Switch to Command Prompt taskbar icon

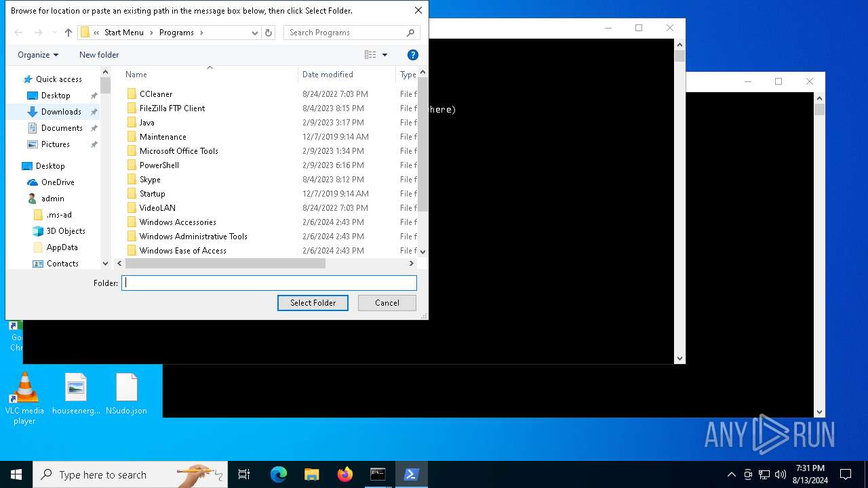click(378, 474)
